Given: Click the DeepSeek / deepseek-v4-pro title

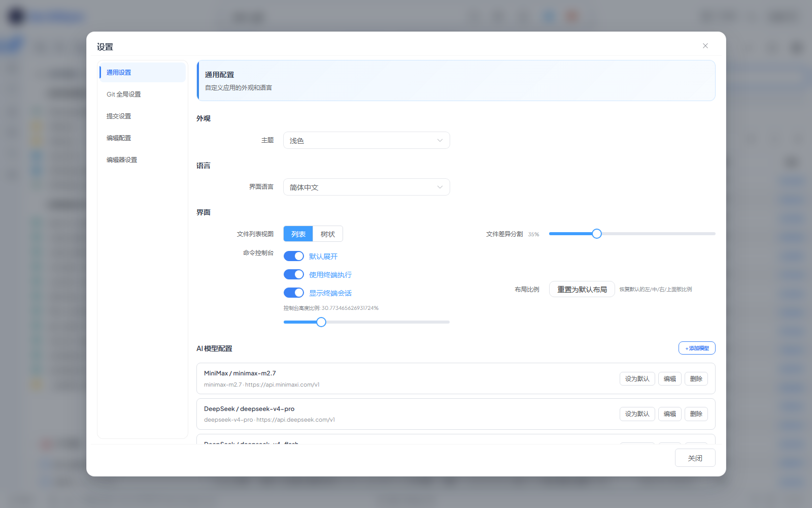Looking at the screenshot, I should click(249, 409).
